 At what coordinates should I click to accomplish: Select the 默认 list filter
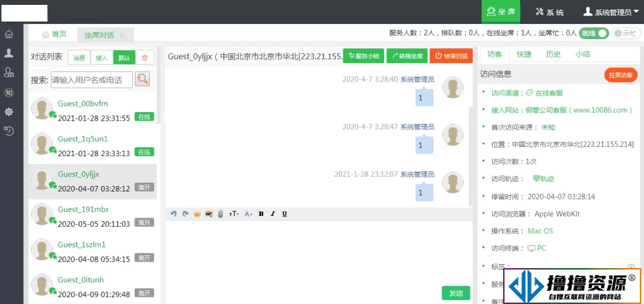point(124,58)
